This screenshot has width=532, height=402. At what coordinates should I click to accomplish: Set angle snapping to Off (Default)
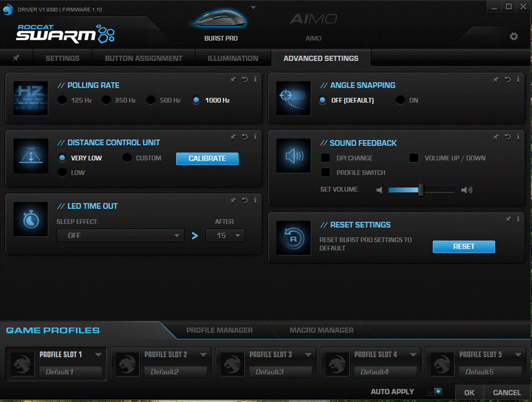pos(323,100)
